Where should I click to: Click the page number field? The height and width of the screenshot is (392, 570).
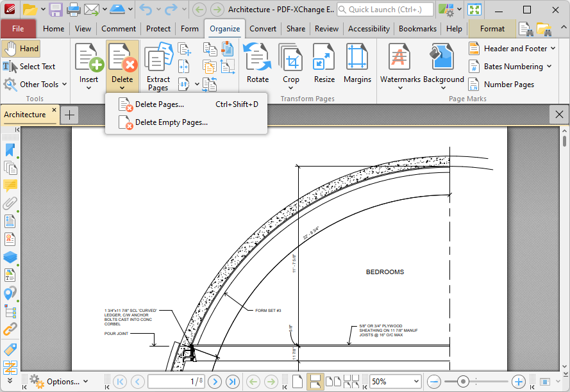click(x=176, y=382)
